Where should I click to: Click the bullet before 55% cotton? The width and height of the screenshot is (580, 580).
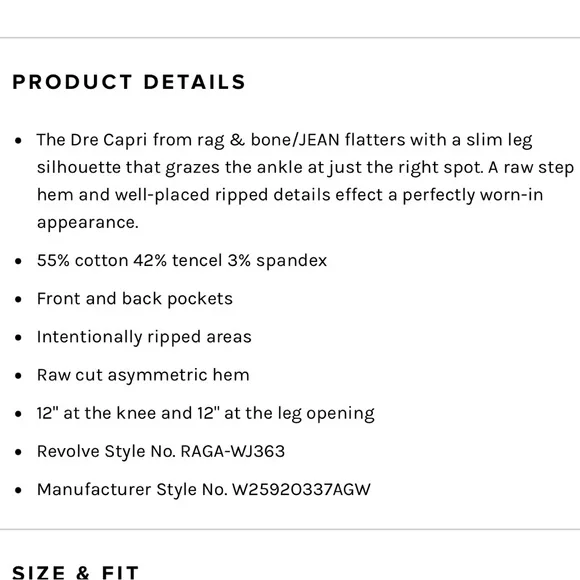coord(18,261)
